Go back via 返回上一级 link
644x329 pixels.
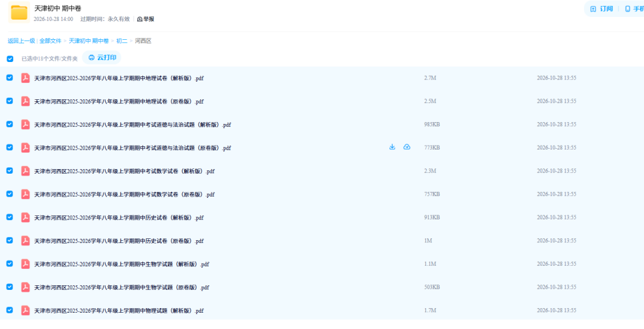[x=22, y=40]
